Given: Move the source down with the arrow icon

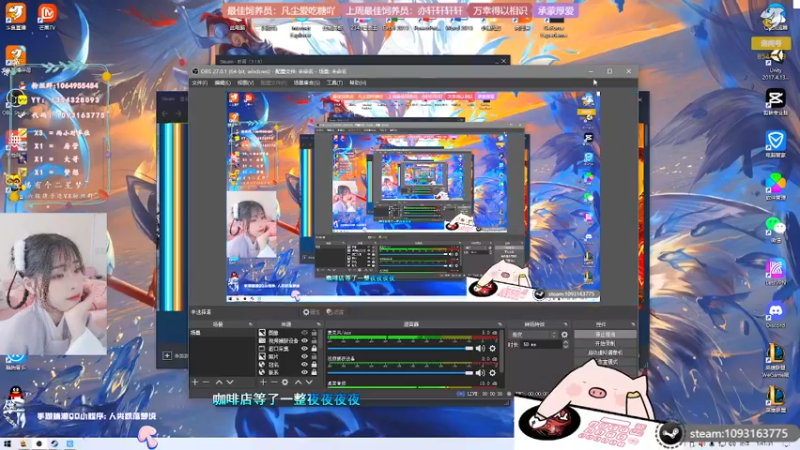Looking at the screenshot, I should tap(309, 382).
